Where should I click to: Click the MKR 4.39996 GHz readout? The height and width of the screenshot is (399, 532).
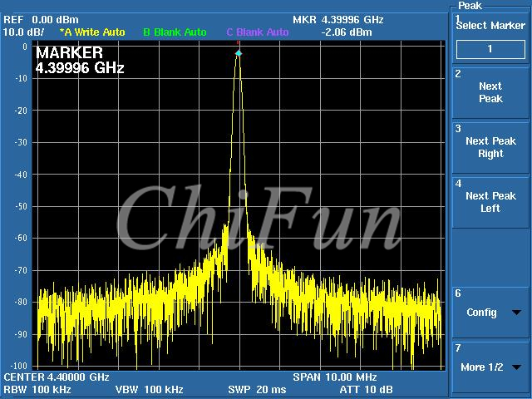(337, 19)
